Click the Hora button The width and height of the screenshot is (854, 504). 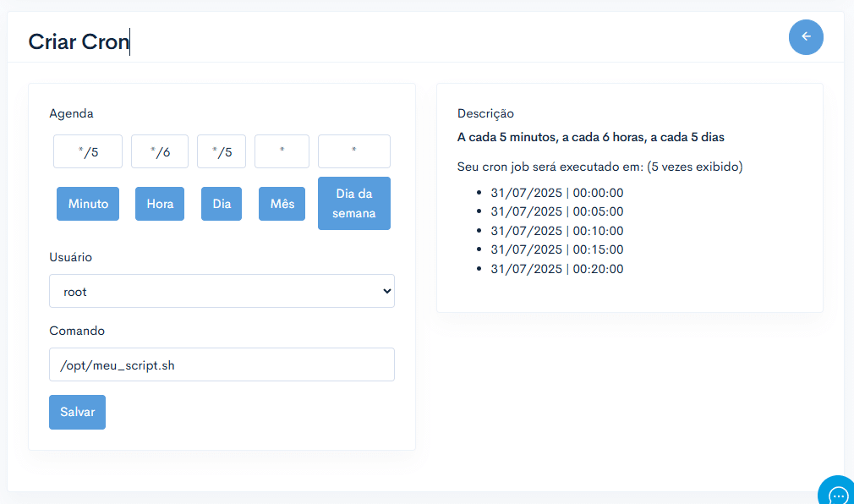pyautogui.click(x=160, y=204)
